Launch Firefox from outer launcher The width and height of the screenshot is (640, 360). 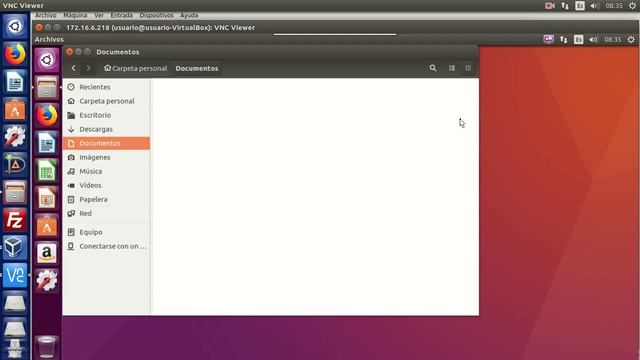tap(15, 54)
